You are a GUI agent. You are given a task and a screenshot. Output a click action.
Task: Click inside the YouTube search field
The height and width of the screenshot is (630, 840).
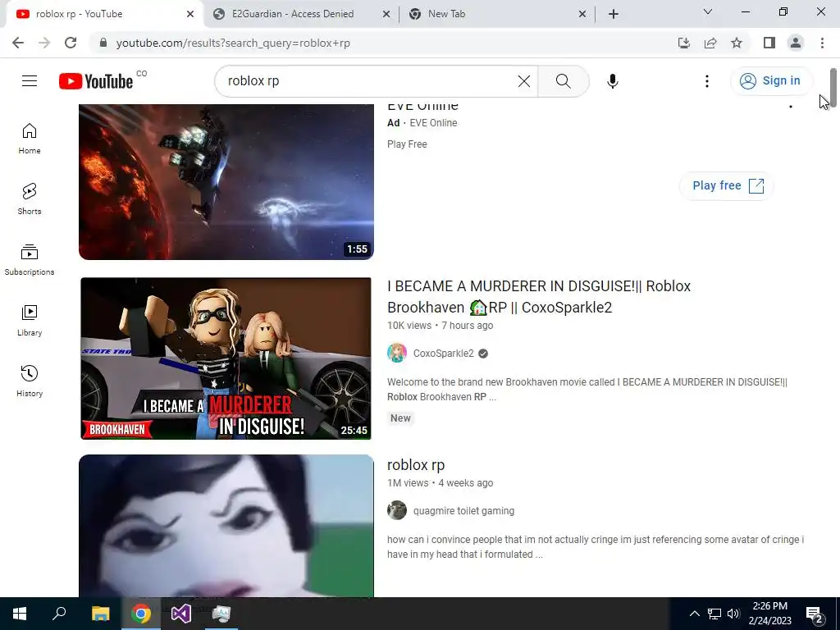click(x=370, y=81)
